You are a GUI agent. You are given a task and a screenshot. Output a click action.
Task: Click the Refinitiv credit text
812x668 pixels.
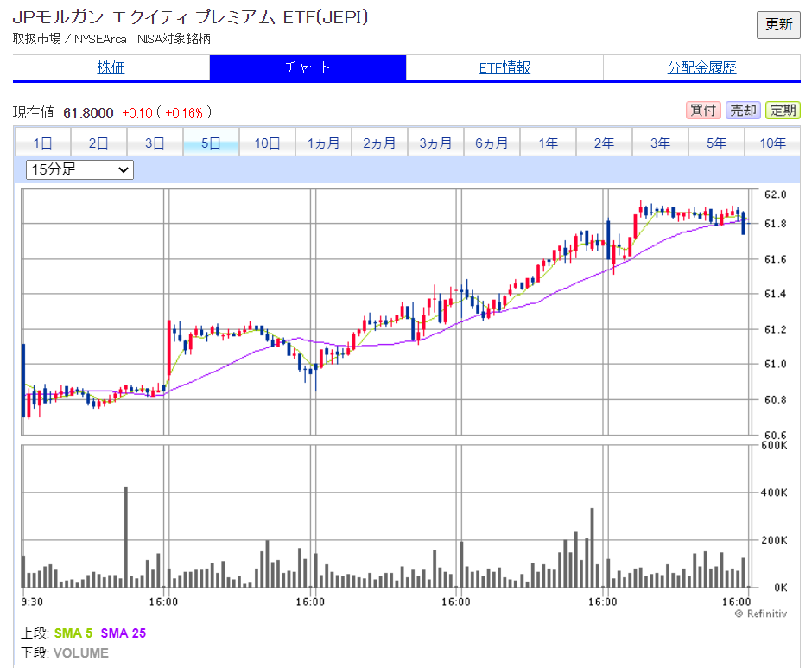click(761, 614)
